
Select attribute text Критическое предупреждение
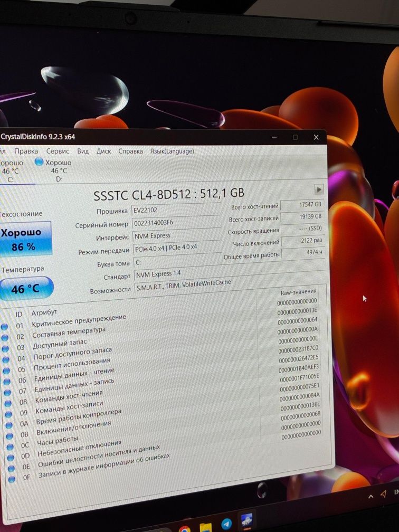79,321
